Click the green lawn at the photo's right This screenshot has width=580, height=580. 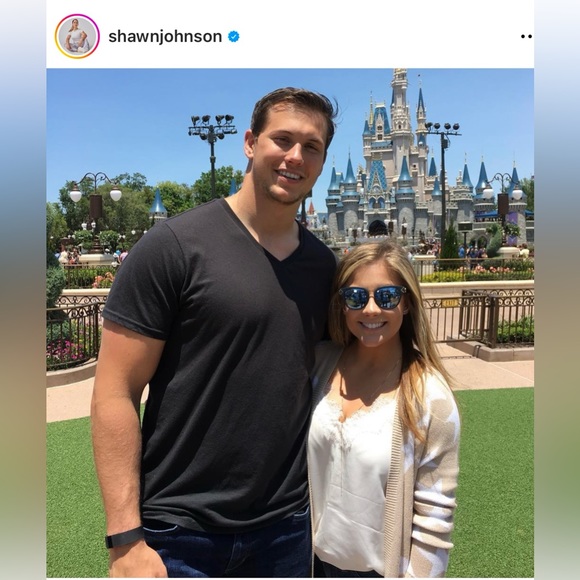(496, 481)
